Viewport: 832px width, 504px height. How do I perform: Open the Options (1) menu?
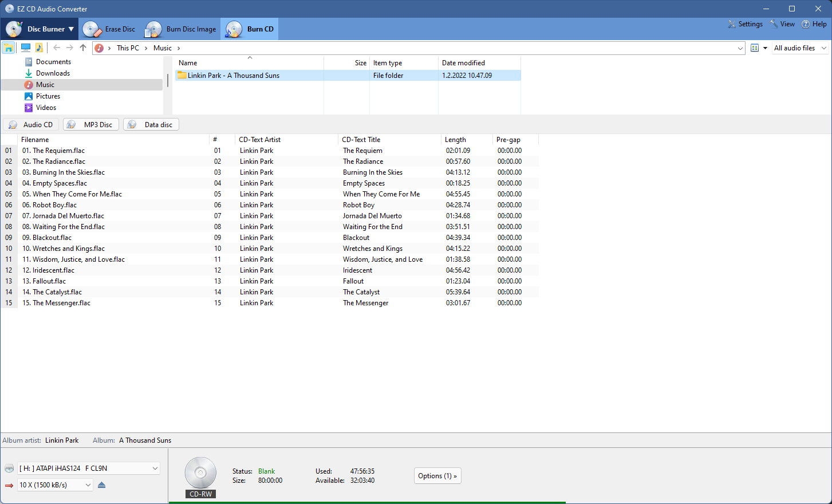coord(437,475)
